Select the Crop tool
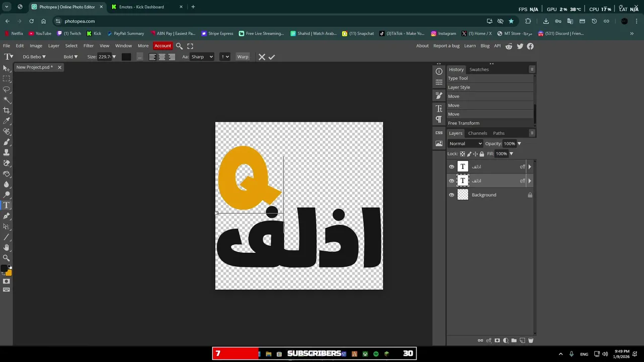Image resolution: width=644 pixels, height=362 pixels. click(7, 111)
